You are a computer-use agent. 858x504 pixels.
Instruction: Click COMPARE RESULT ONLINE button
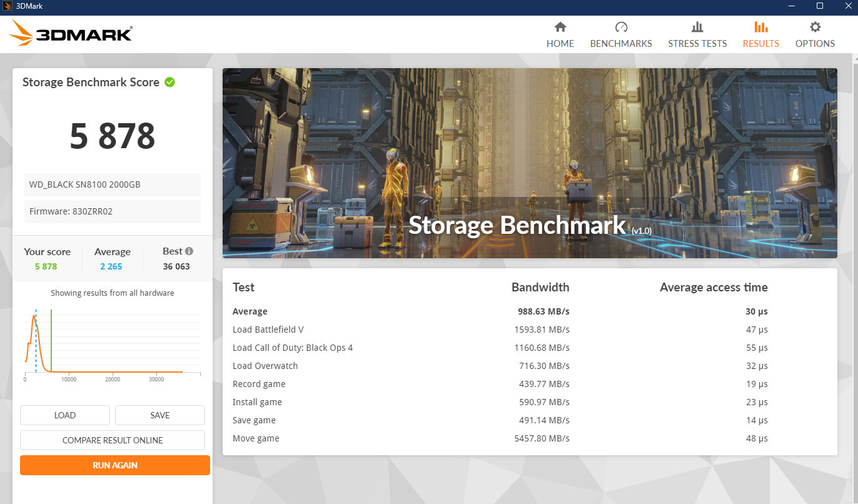click(113, 440)
